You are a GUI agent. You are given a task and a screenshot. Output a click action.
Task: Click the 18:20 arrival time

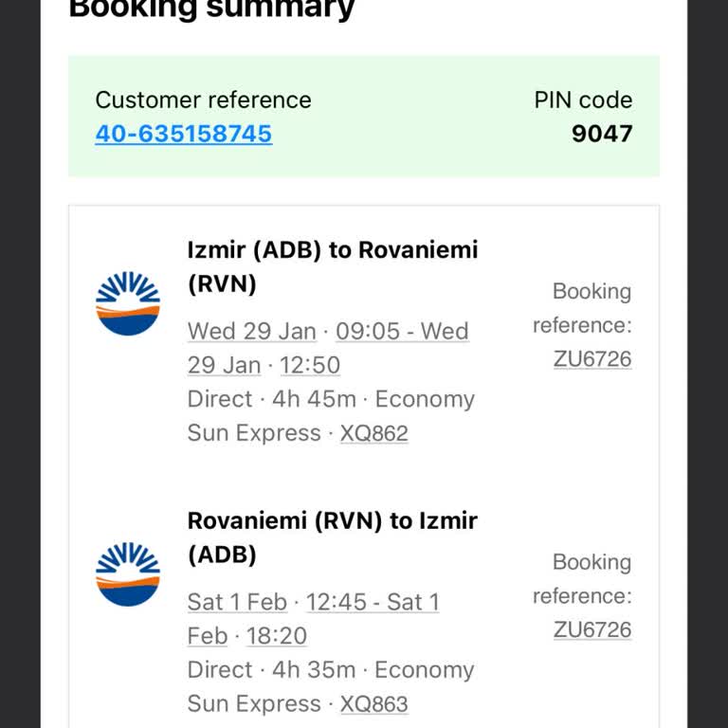pyautogui.click(x=277, y=636)
